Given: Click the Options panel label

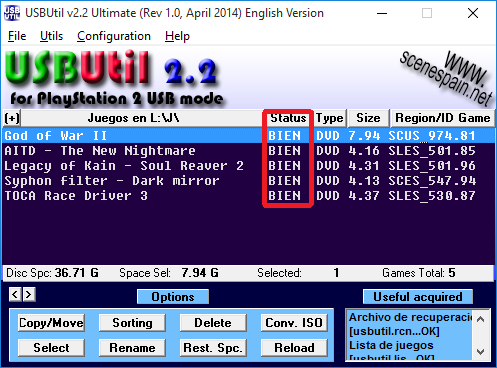Looking at the screenshot, I should pos(173,297).
